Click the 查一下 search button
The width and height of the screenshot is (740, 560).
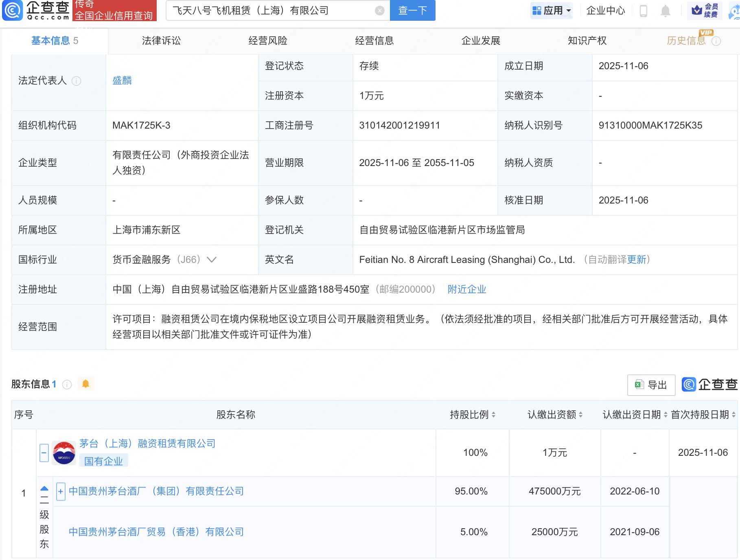(412, 11)
